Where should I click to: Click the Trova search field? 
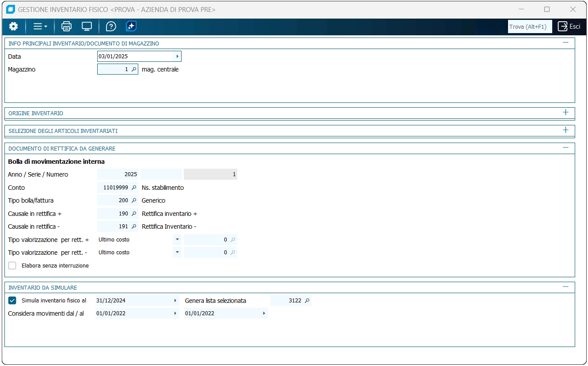coord(530,27)
